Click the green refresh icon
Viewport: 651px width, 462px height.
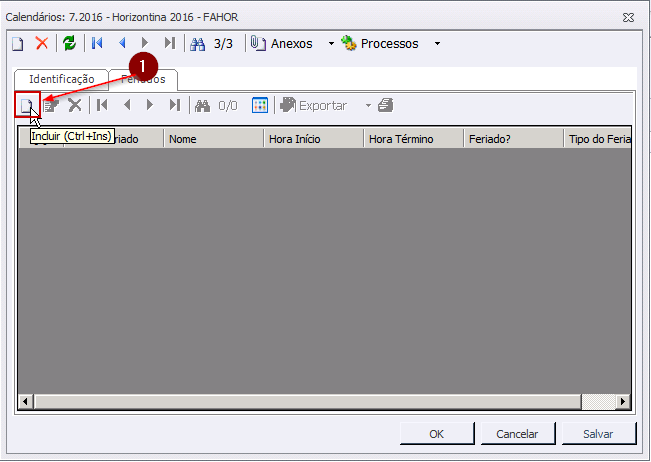point(69,43)
